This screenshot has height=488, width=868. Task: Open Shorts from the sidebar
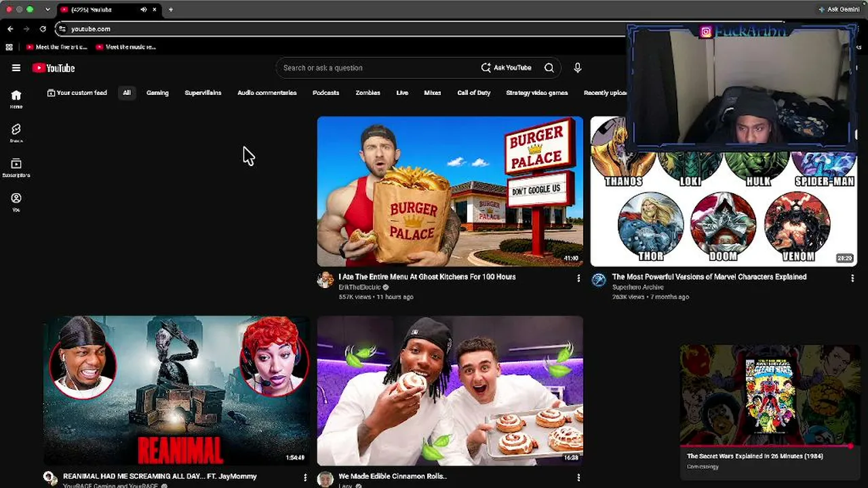tap(16, 133)
